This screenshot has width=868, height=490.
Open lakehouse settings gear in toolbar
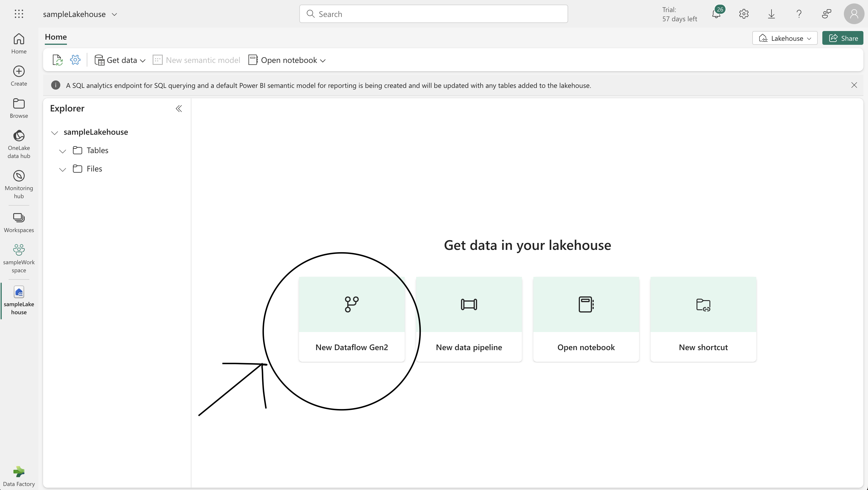(75, 60)
